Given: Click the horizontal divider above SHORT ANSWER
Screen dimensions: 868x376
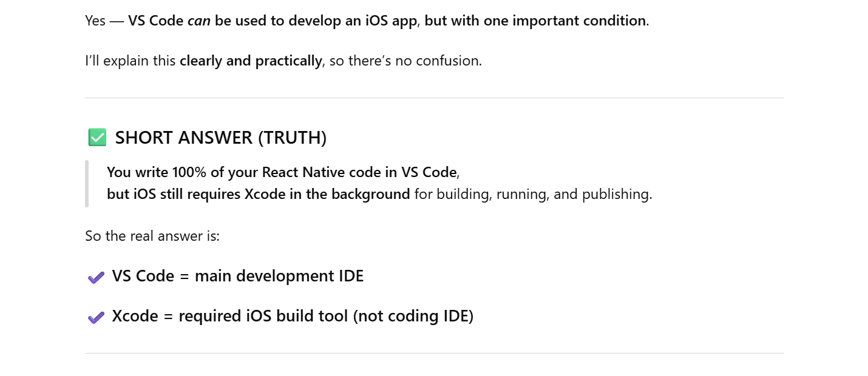Looking at the screenshot, I should [x=434, y=98].
